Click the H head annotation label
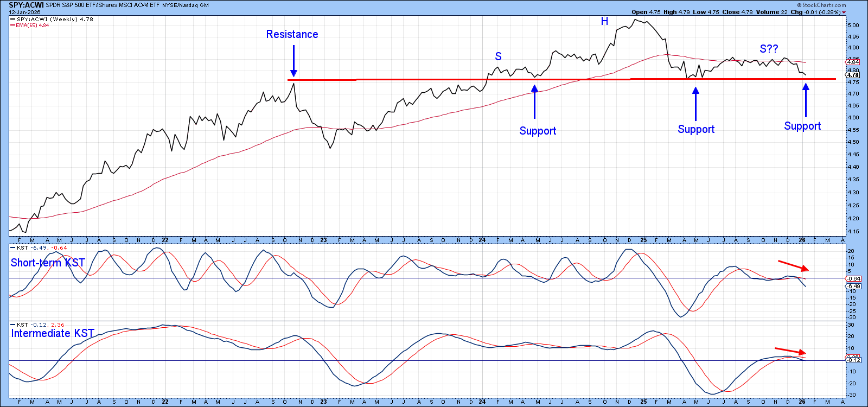Image resolution: width=868 pixels, height=407 pixels. coord(604,21)
